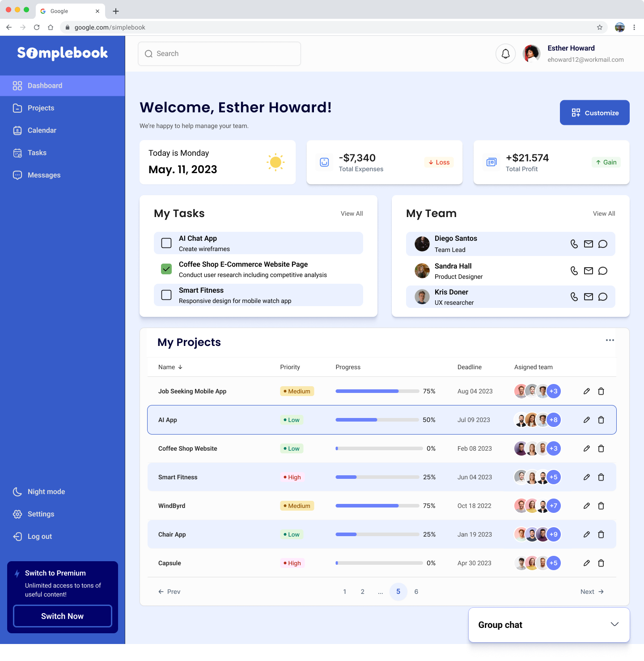Log out from the sidebar
The height and width of the screenshot is (661, 644).
click(x=32, y=537)
